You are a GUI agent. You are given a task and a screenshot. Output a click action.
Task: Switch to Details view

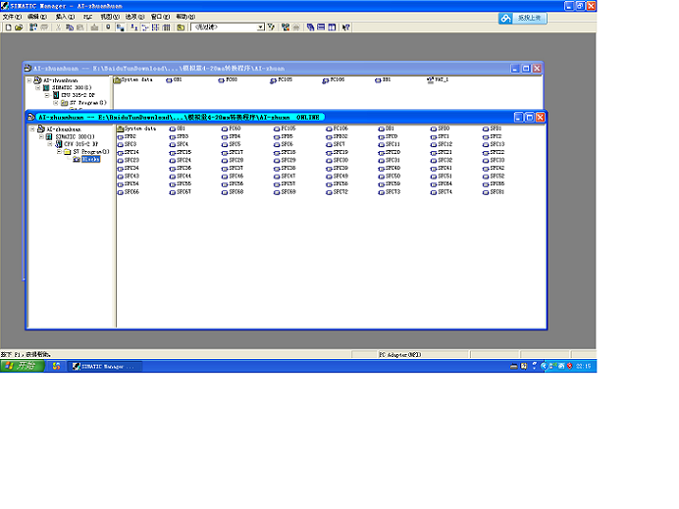point(166,27)
